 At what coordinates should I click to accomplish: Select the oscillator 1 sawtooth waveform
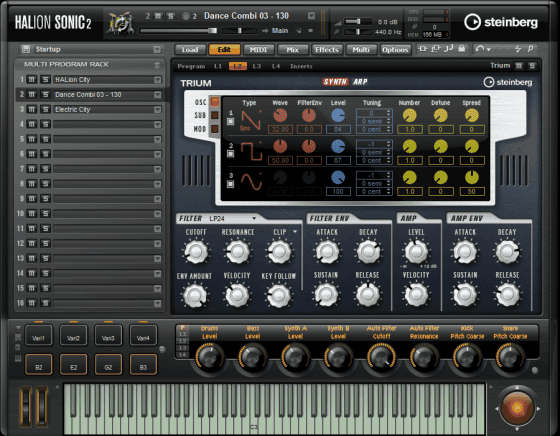(x=250, y=120)
